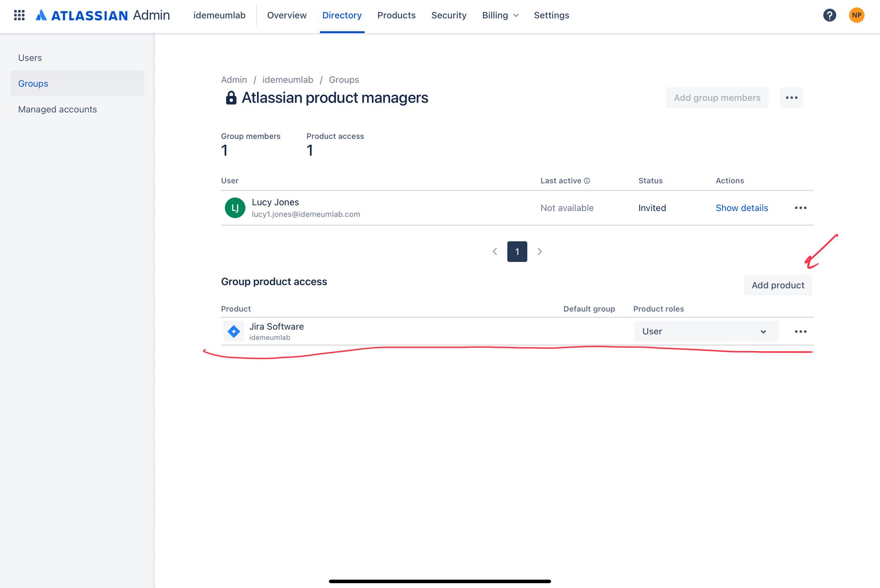
Task: Open the NP profile avatar
Action: coord(856,15)
